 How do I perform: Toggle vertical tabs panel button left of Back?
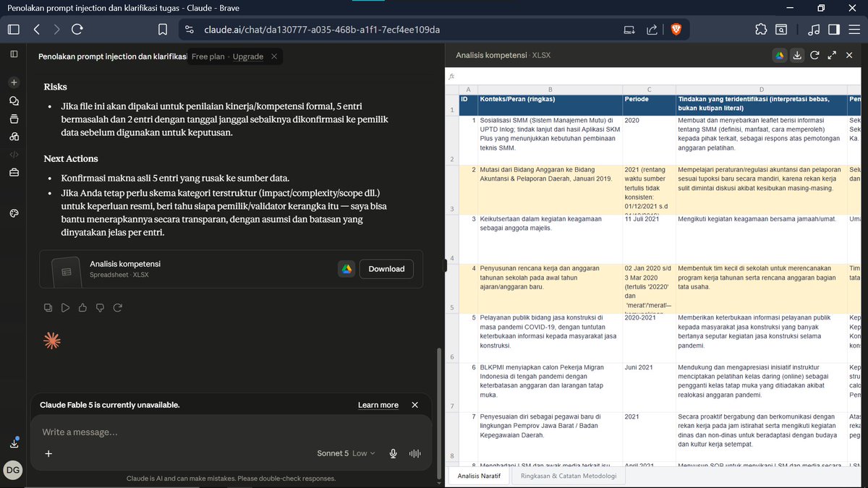coord(14,30)
